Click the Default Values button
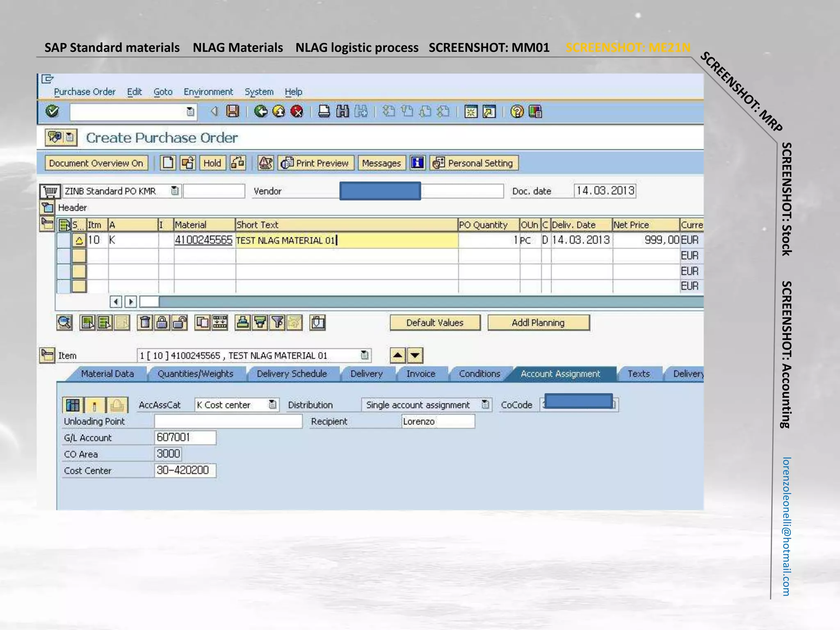 point(435,323)
